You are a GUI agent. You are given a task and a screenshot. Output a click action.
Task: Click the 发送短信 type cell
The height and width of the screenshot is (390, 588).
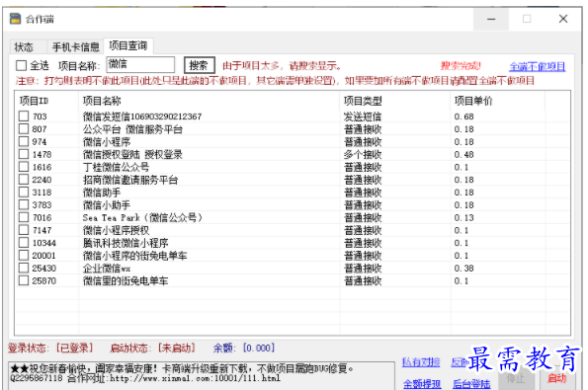(x=363, y=117)
